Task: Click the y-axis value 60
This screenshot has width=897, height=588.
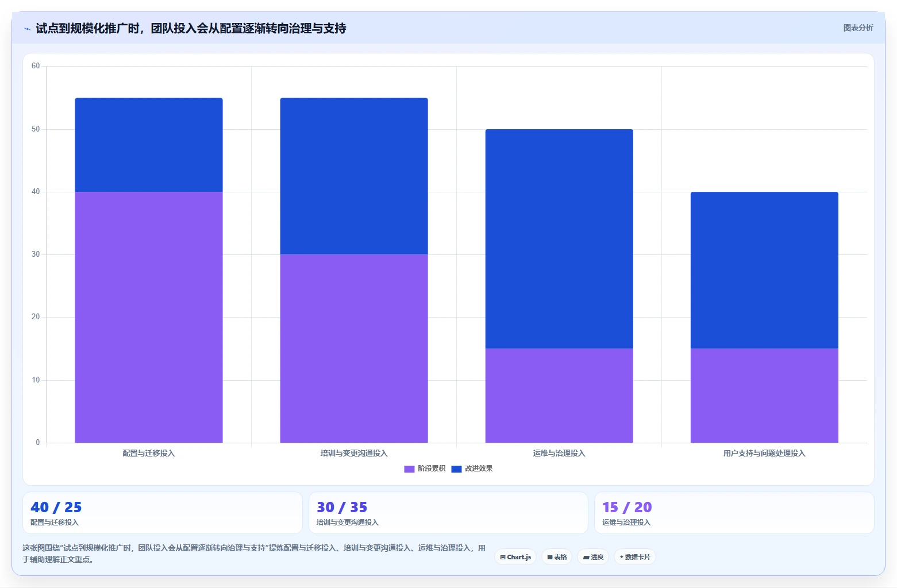Action: click(x=36, y=66)
